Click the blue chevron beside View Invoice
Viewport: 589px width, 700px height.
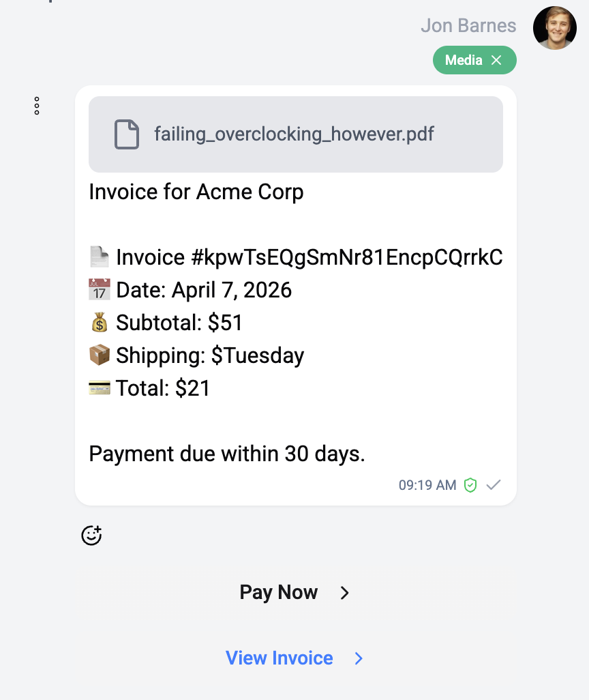(x=359, y=658)
